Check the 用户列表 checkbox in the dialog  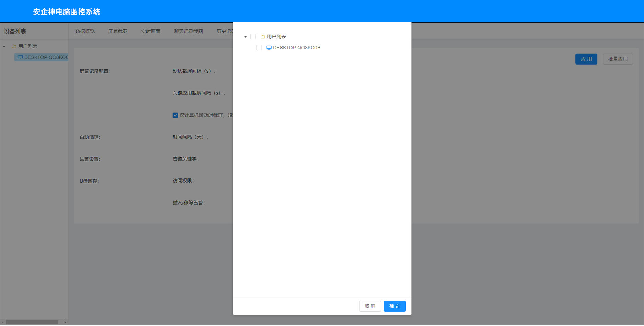click(x=253, y=37)
